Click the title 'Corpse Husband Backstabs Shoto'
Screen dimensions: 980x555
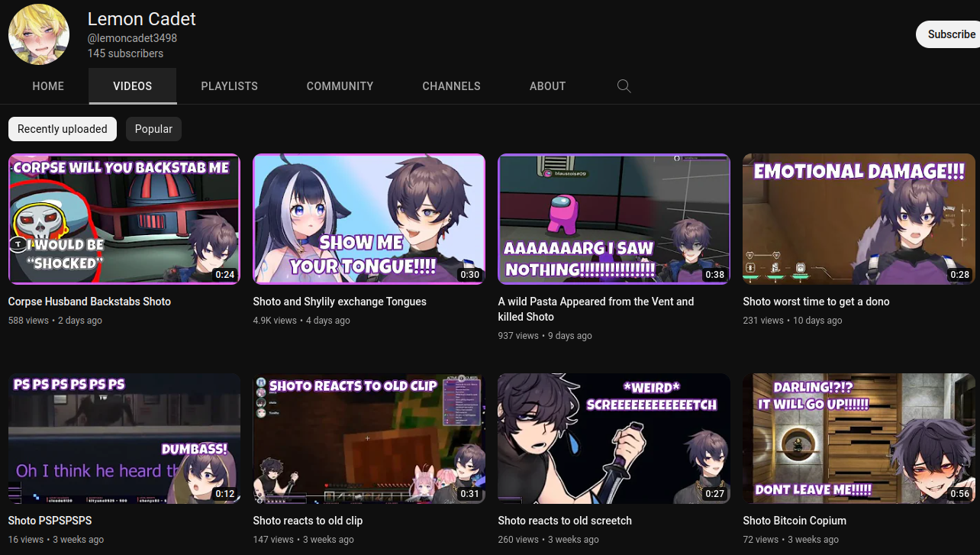(x=89, y=302)
